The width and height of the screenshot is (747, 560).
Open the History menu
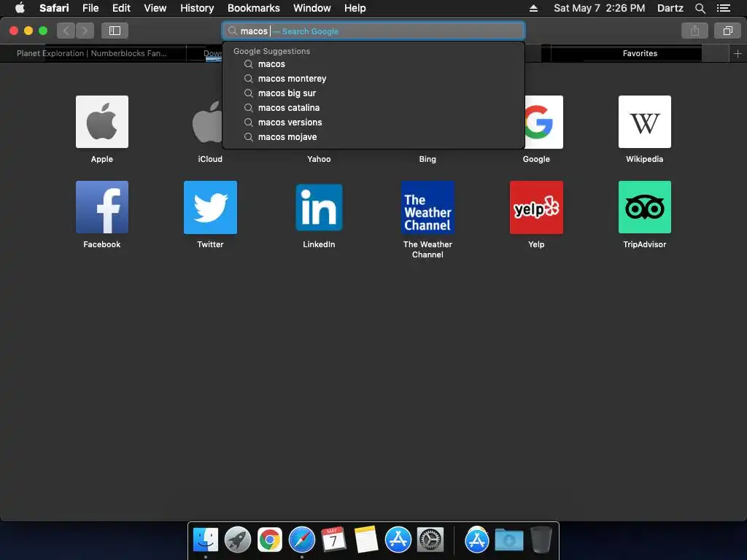[x=197, y=8]
